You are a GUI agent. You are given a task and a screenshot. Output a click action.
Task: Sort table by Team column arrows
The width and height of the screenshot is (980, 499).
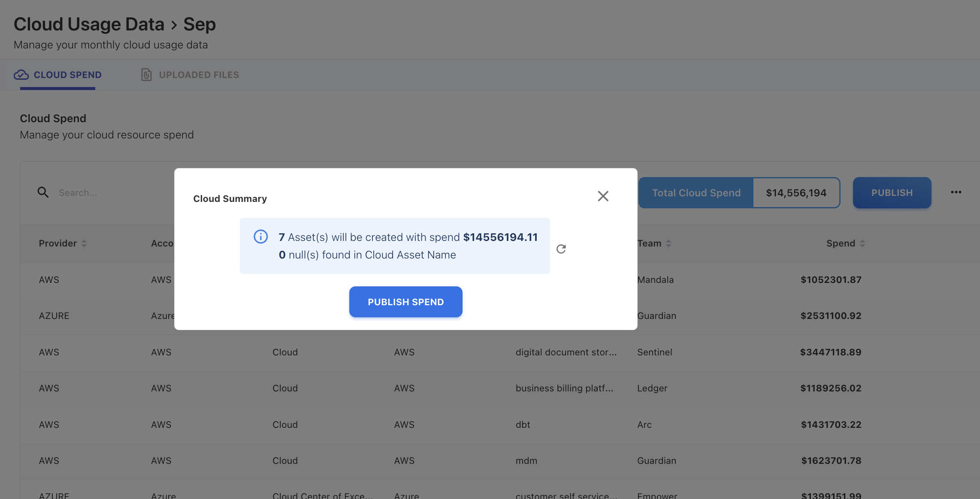coord(668,243)
